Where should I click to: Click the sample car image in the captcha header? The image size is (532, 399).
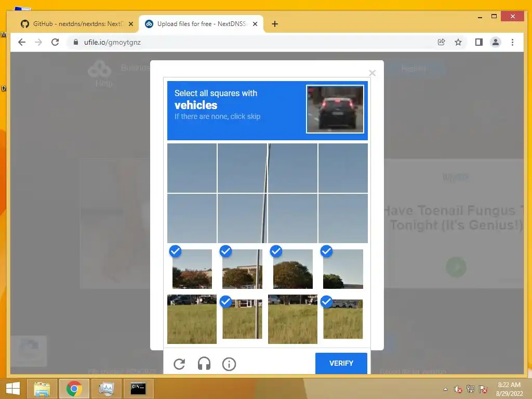pos(335,109)
